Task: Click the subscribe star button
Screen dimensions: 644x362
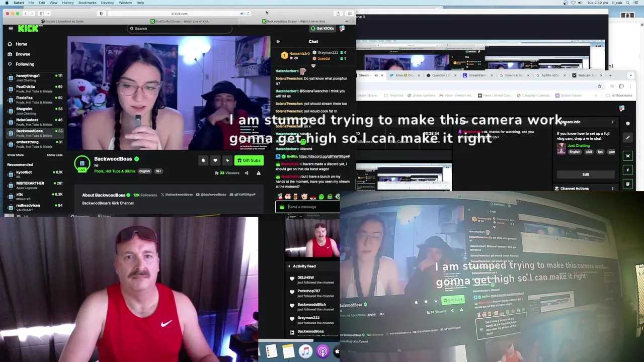Action: coord(227,160)
